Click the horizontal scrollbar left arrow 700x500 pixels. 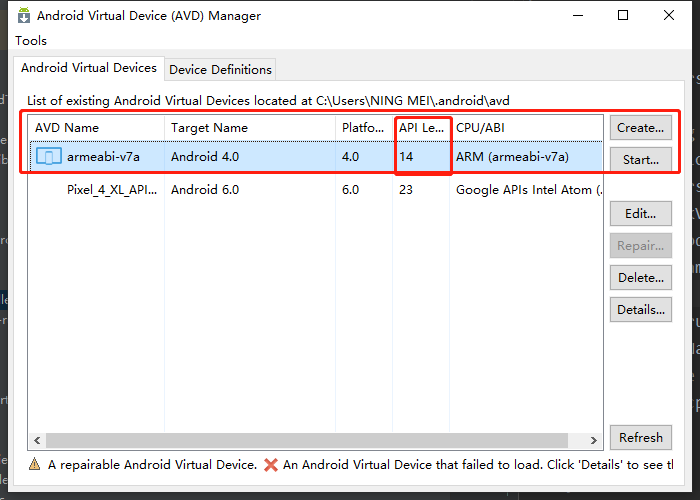(x=38, y=441)
